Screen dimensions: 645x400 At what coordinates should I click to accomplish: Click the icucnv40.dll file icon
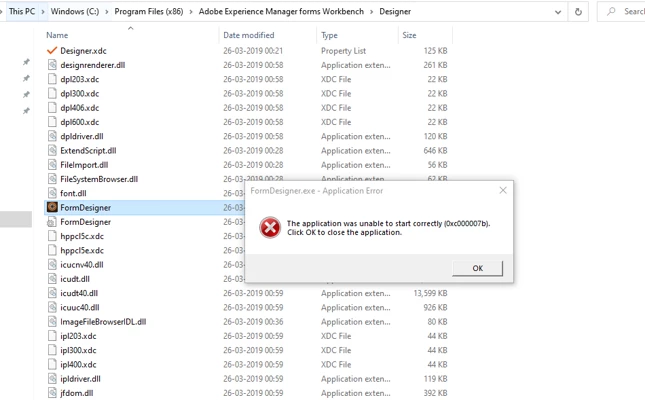click(52, 265)
